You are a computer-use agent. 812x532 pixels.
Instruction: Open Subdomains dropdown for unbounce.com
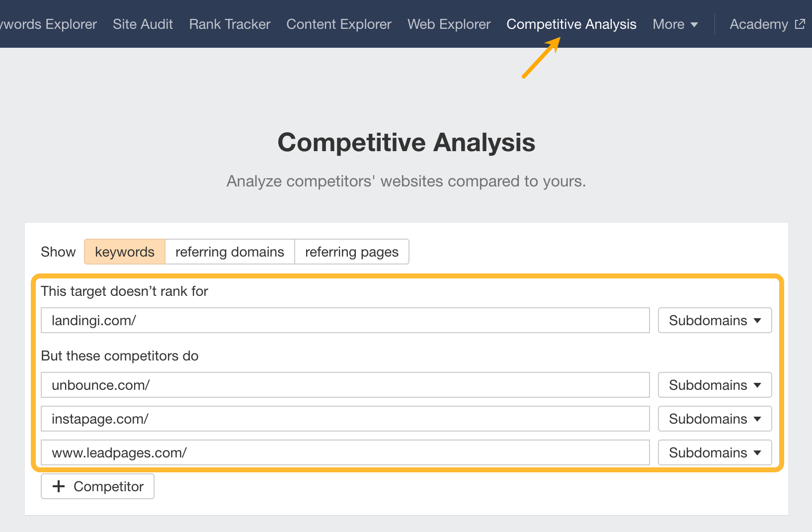[714, 384]
